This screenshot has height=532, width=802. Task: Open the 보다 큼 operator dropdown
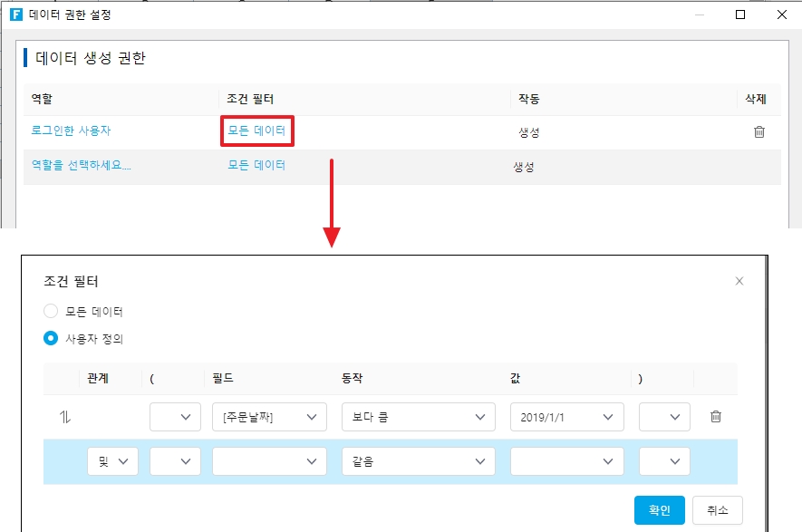(x=418, y=417)
